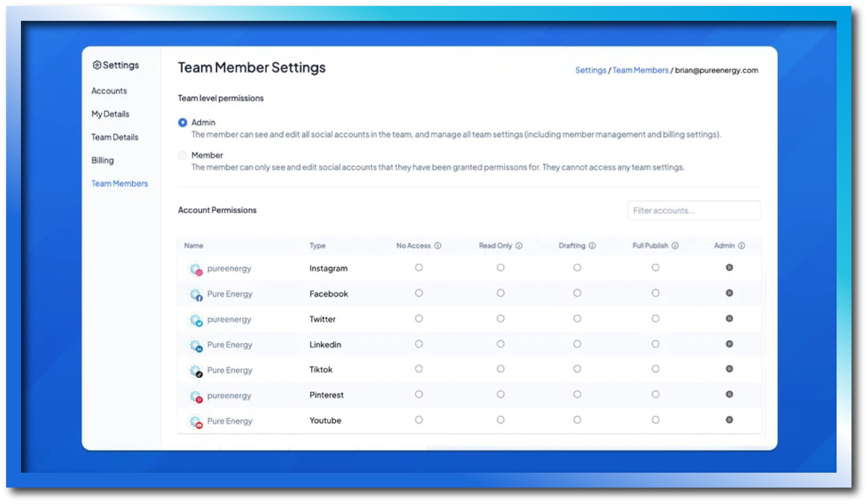Click the Name column header

point(193,246)
